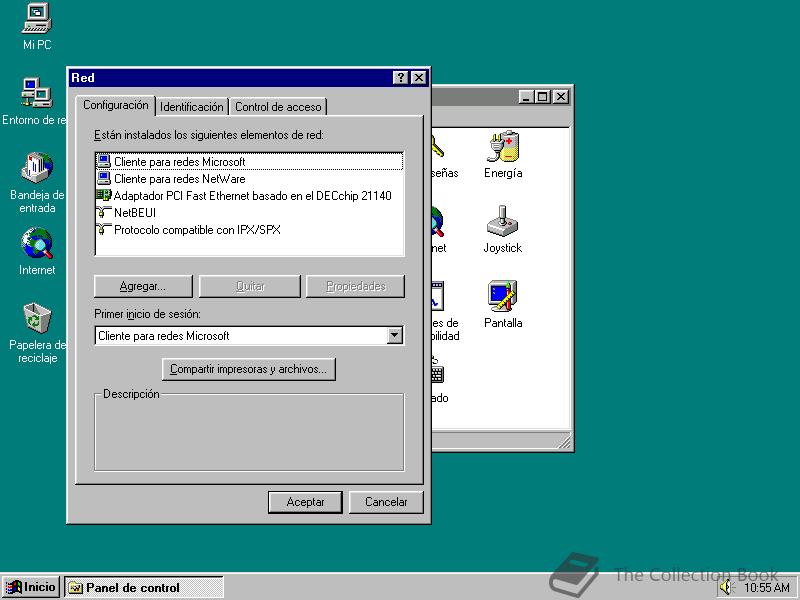Click the Agregar... button

(143, 286)
